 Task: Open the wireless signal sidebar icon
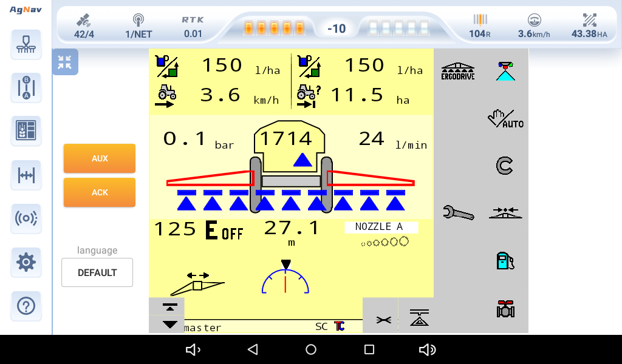click(26, 218)
